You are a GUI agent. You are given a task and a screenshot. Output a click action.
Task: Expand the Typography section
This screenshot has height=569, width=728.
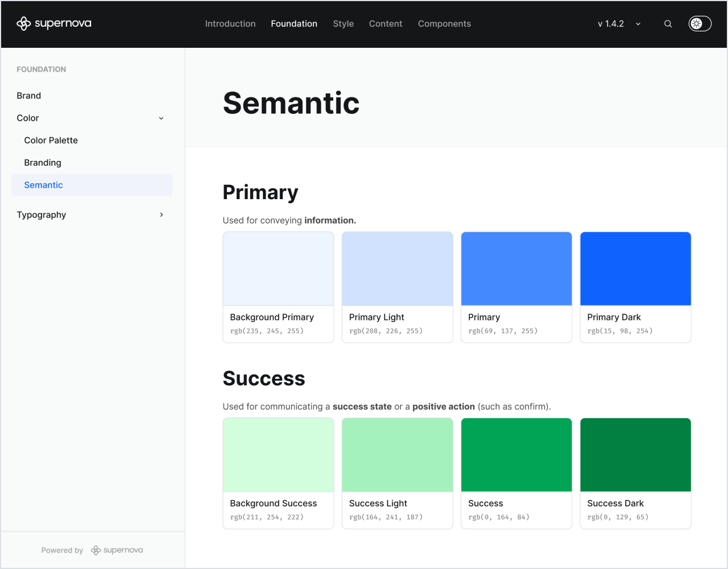pos(161,215)
